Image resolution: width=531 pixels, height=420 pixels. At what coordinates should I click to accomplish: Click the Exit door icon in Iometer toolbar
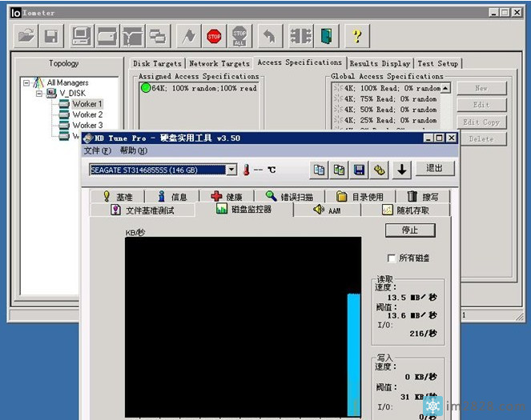tap(327, 36)
